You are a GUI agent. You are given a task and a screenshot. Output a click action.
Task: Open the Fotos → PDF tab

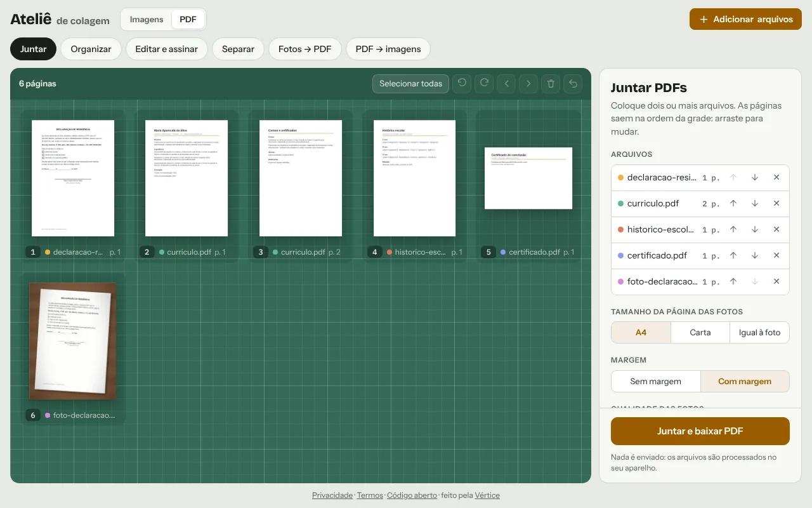pos(305,49)
